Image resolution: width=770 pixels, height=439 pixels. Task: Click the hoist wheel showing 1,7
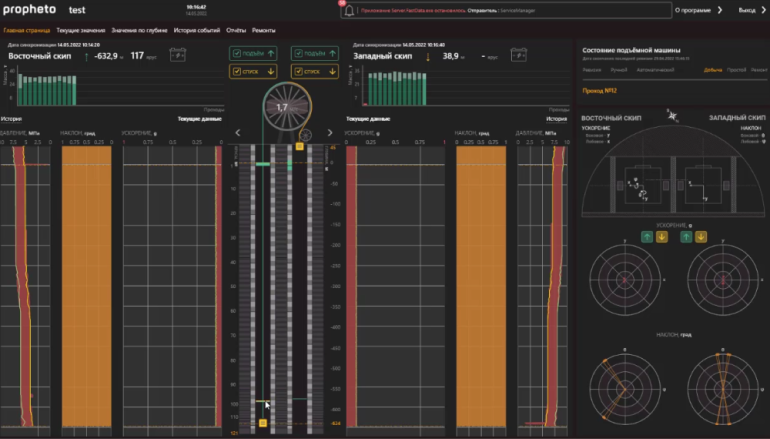point(287,107)
